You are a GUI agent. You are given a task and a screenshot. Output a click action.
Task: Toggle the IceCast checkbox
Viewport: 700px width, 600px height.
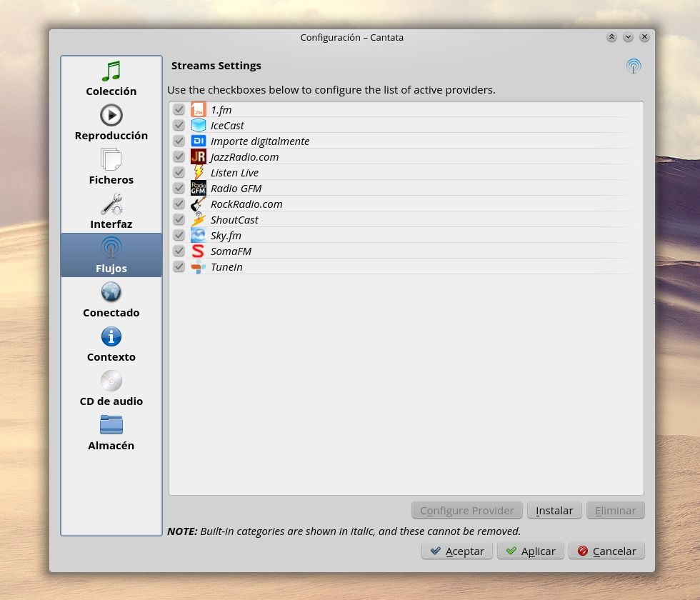(179, 125)
